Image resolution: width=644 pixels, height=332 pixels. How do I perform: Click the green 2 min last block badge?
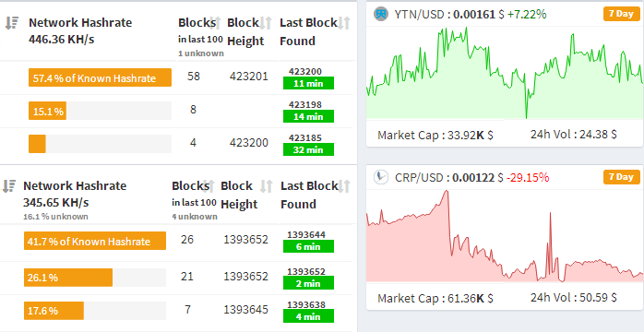pyautogui.click(x=308, y=283)
